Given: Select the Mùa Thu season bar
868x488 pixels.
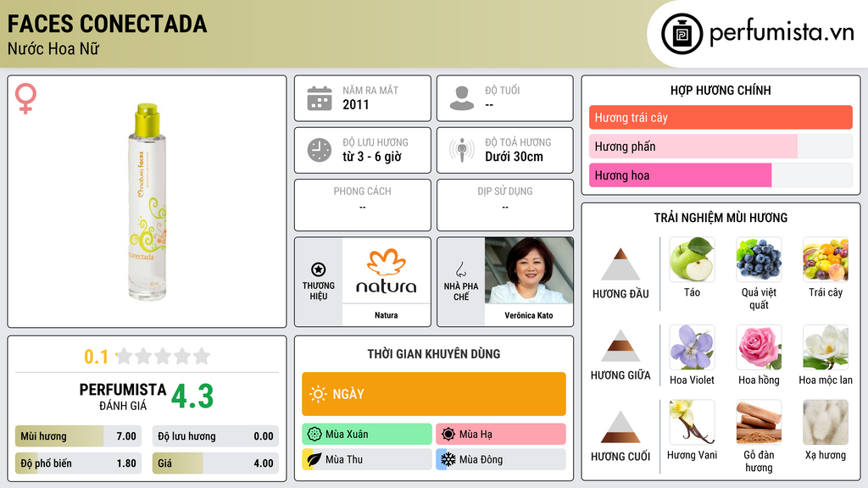Looking at the screenshot, I should click(367, 459).
